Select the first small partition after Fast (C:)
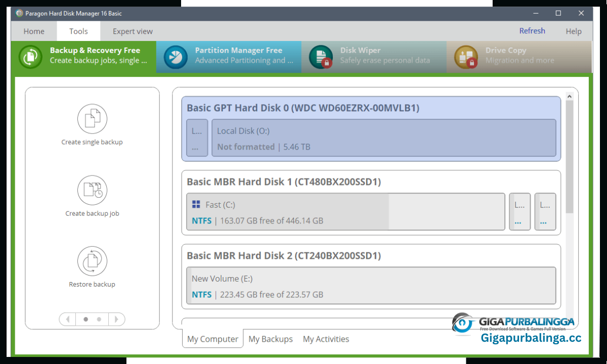 point(519,212)
